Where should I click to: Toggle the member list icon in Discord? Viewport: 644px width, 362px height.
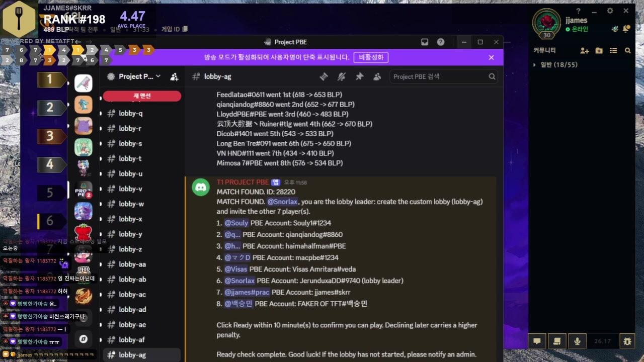pos(377,76)
